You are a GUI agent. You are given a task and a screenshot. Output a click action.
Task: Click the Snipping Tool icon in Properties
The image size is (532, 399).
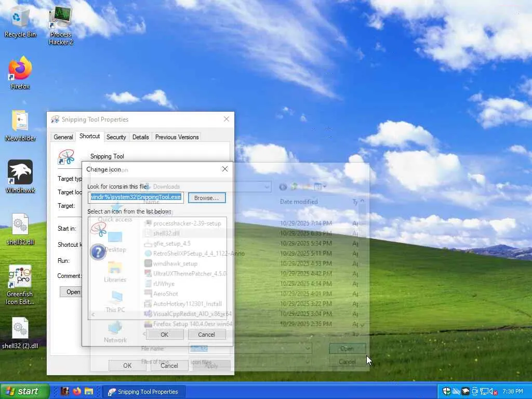[x=66, y=157]
